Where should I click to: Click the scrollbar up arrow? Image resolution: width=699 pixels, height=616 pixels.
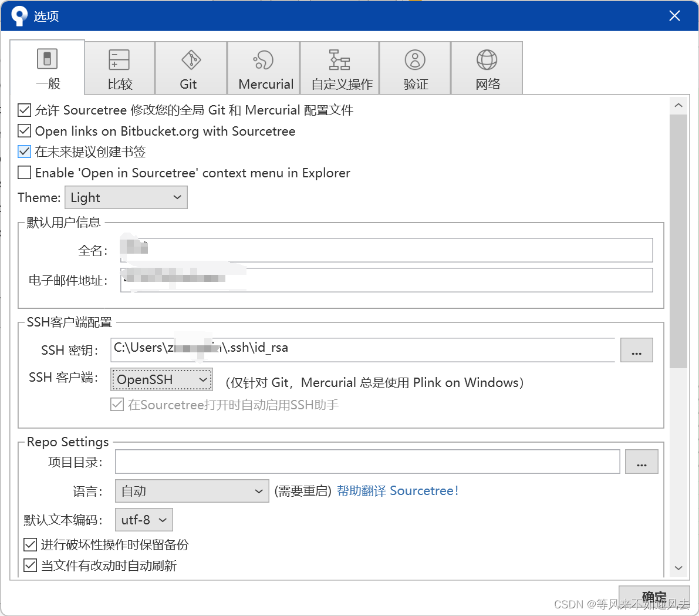[678, 105]
